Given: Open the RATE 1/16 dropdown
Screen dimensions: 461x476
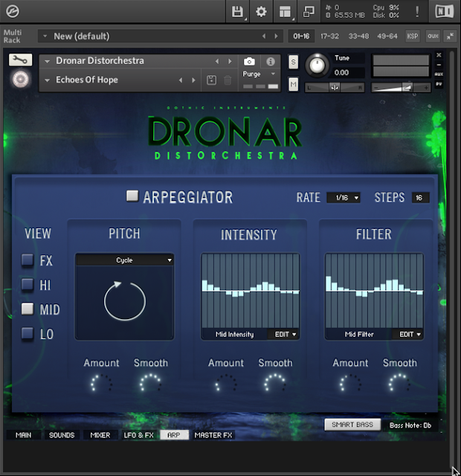Looking at the screenshot, I should tap(344, 198).
